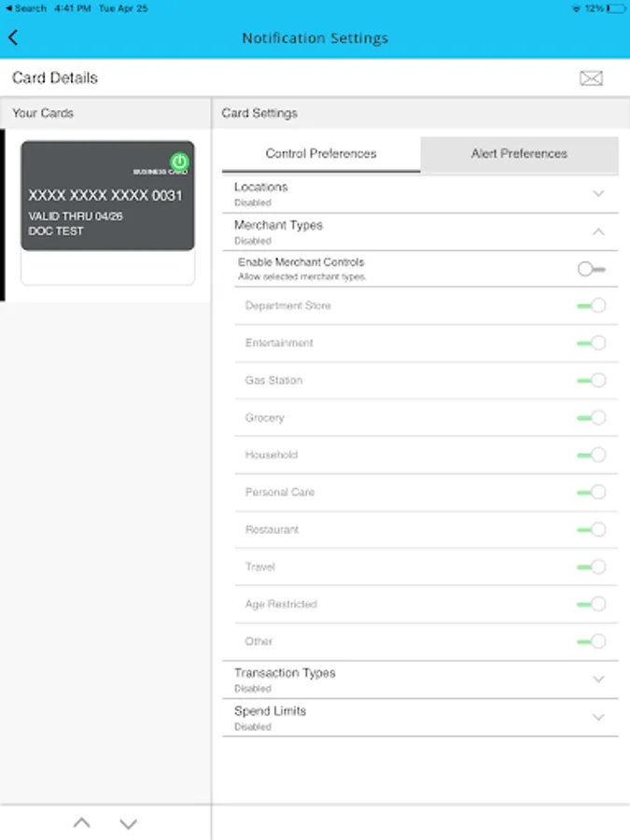Expand the Locations section
The height and width of the screenshot is (840, 630).
598,193
